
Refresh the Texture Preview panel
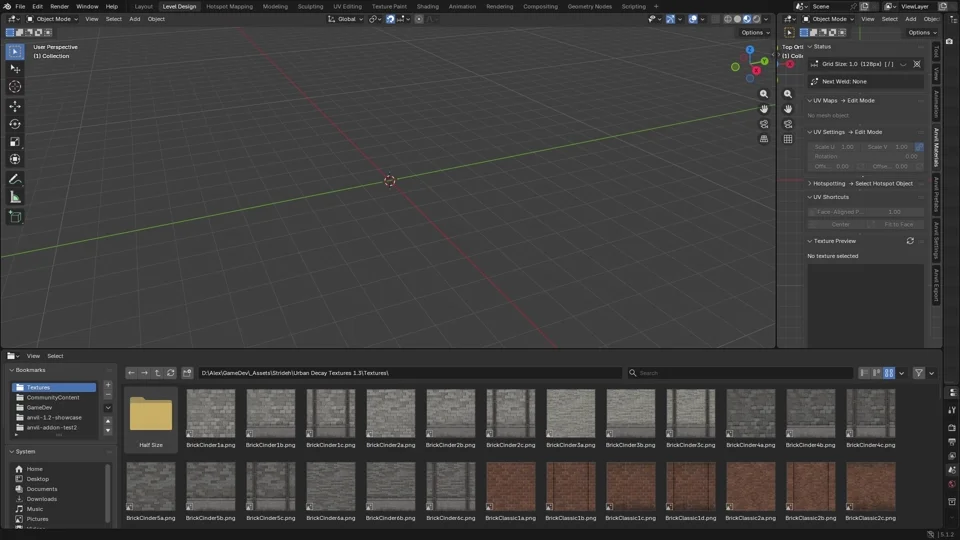(x=910, y=241)
